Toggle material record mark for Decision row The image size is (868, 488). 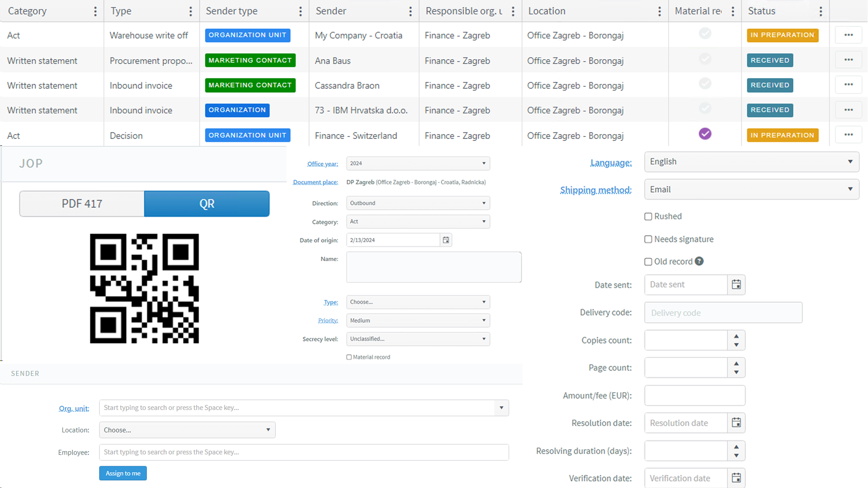tap(705, 134)
